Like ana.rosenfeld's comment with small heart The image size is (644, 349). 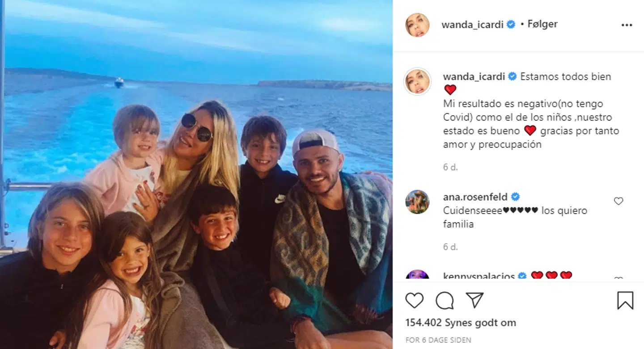(619, 201)
